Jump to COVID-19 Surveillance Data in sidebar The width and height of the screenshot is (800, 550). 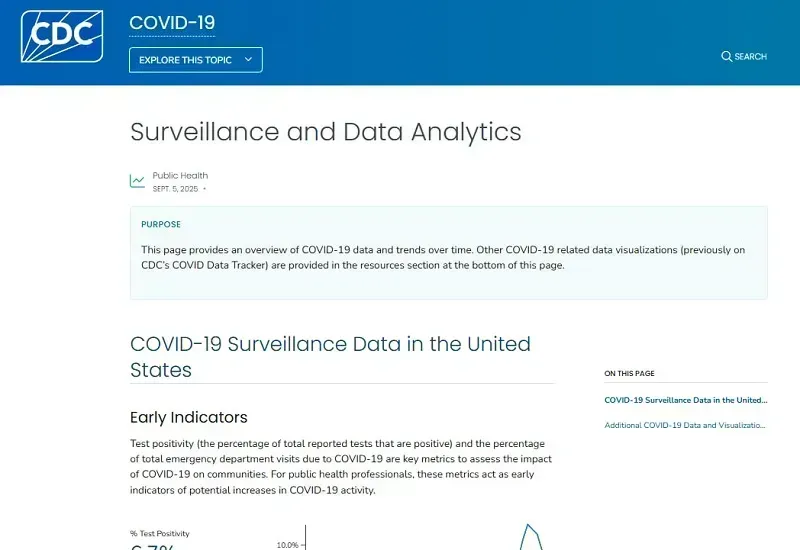click(685, 400)
